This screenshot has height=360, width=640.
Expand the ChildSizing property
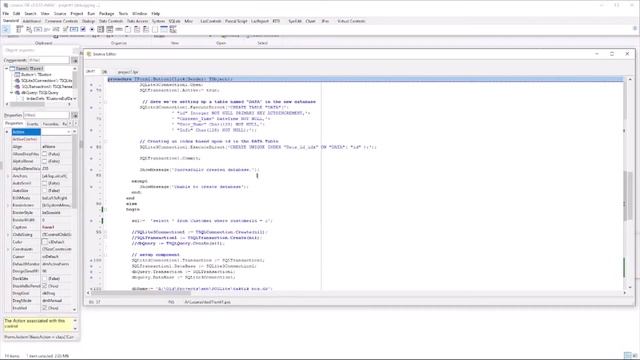(x=8, y=235)
